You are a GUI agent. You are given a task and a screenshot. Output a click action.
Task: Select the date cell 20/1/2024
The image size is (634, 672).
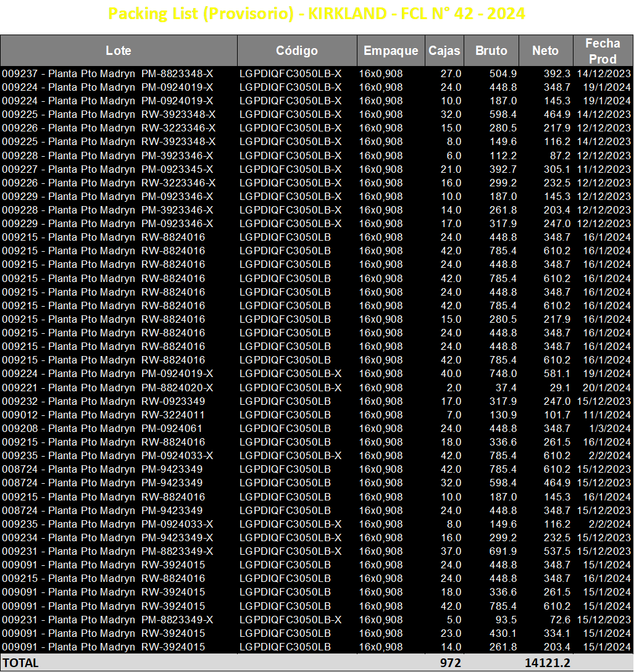(607, 388)
